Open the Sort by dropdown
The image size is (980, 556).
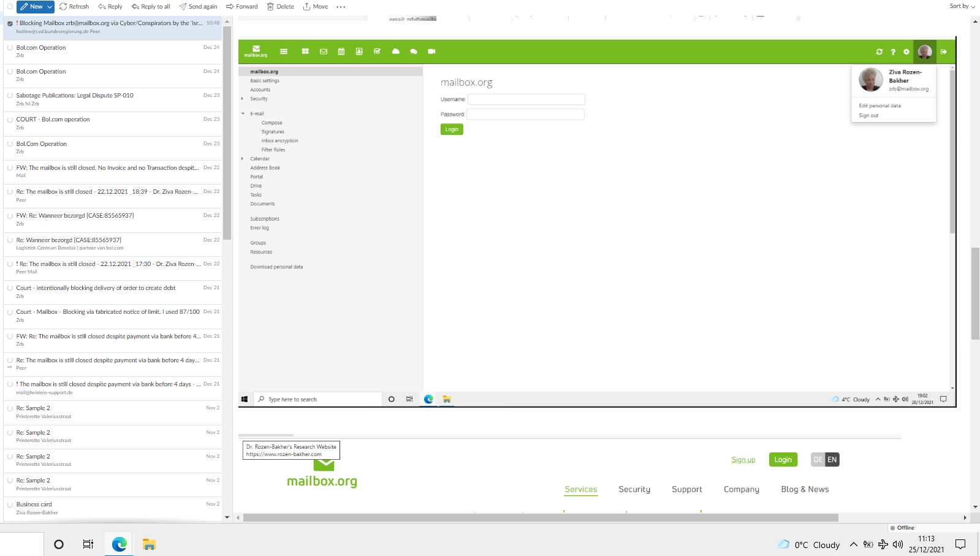[962, 6]
